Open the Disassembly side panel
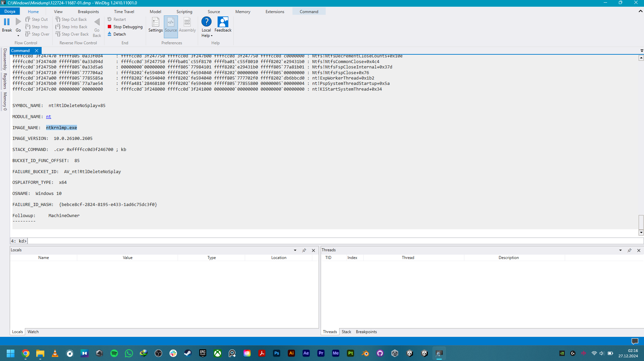This screenshot has width=644, height=361. (x=5, y=59)
